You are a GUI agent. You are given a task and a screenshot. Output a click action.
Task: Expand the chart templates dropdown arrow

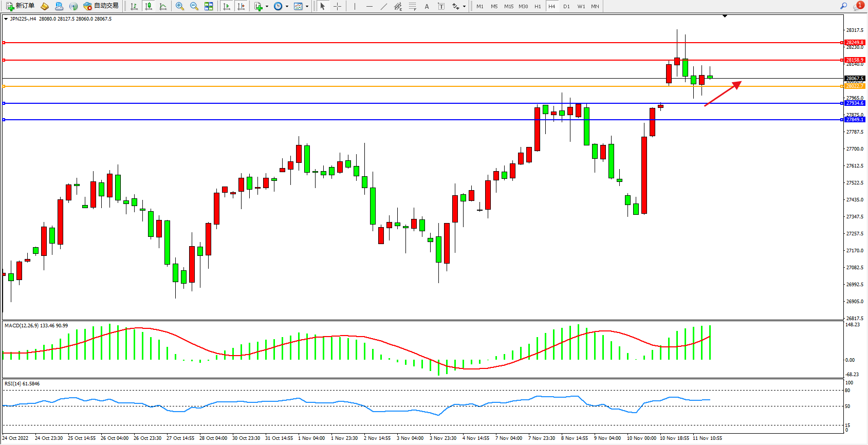(307, 7)
